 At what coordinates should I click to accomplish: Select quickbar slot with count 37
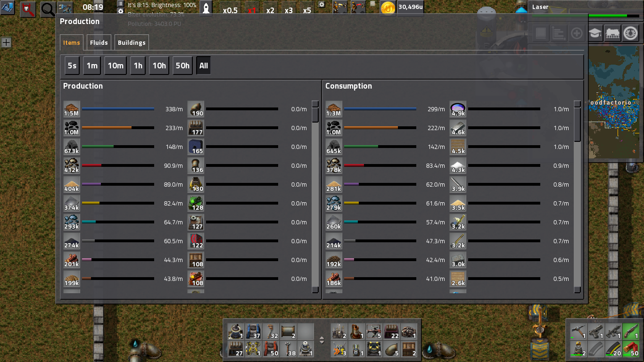tap(253, 331)
